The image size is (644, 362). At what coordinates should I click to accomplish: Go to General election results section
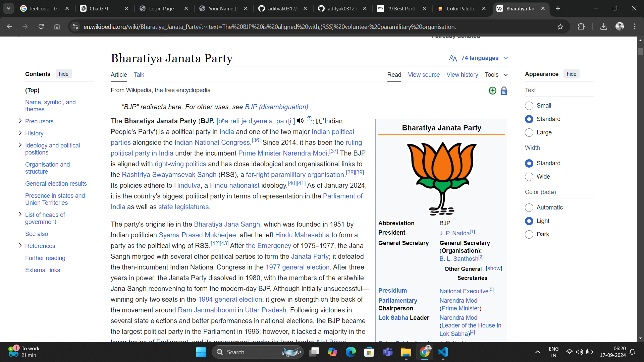[x=56, y=184]
